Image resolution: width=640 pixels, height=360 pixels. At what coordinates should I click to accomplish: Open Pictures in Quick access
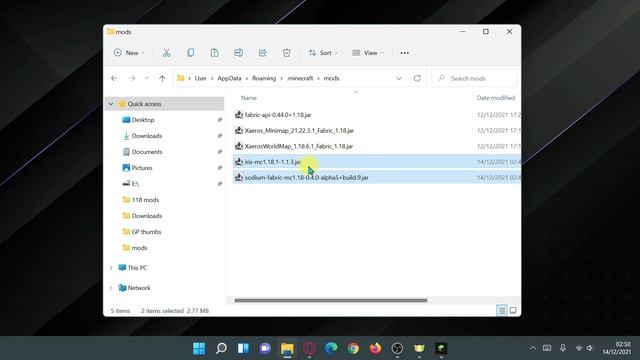click(142, 168)
